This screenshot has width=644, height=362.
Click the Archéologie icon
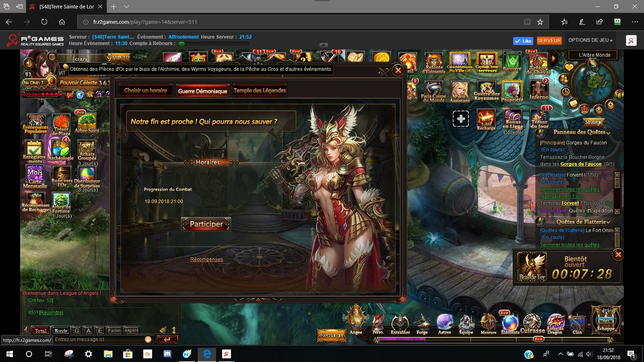(61, 149)
